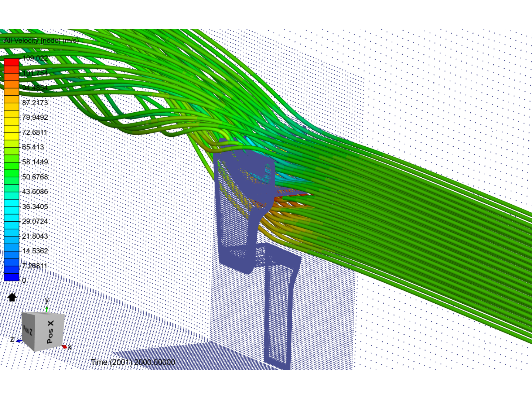Click the legend value 94.4854

[x=35, y=88]
